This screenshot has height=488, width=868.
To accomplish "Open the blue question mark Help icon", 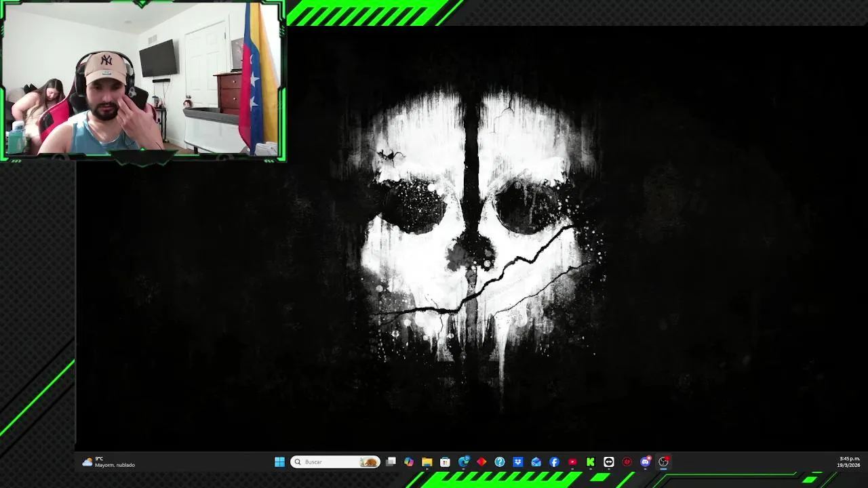I will (500, 462).
